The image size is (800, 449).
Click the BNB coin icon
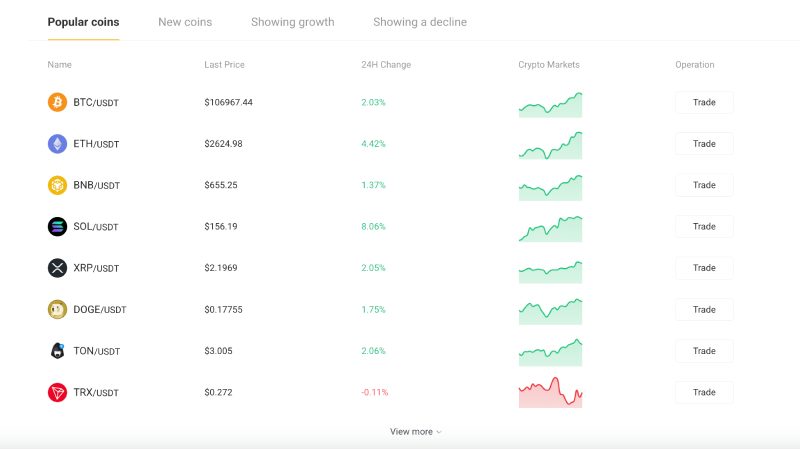[x=57, y=185]
